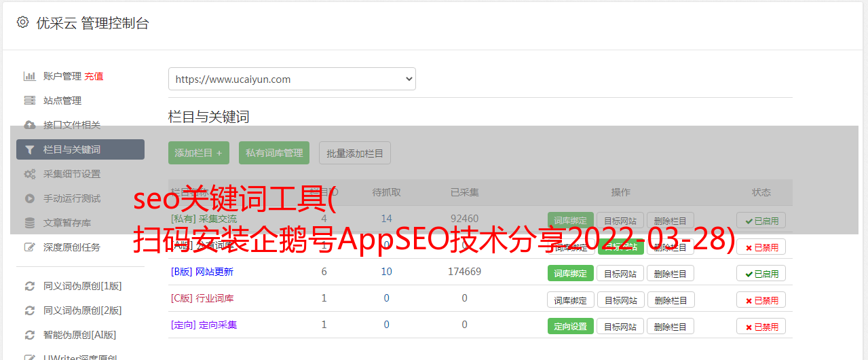Click the red 充值 link
Screen dimensions: 868x360
click(94, 76)
